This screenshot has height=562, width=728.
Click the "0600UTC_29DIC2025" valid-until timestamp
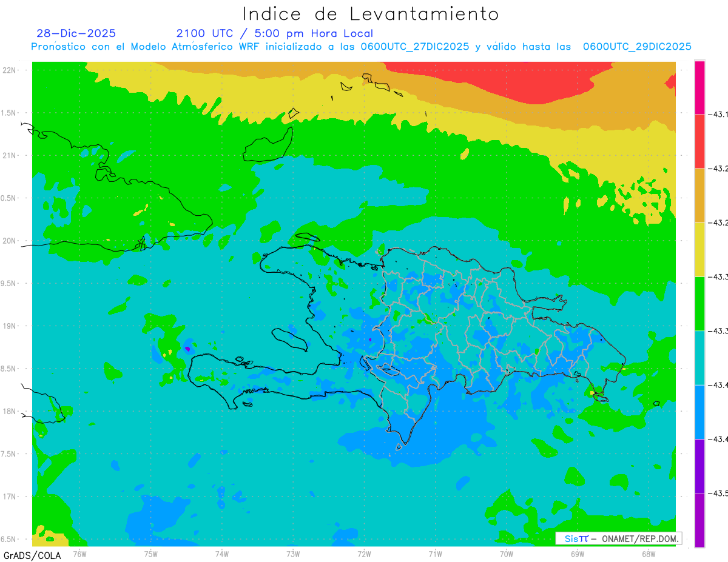(637, 47)
